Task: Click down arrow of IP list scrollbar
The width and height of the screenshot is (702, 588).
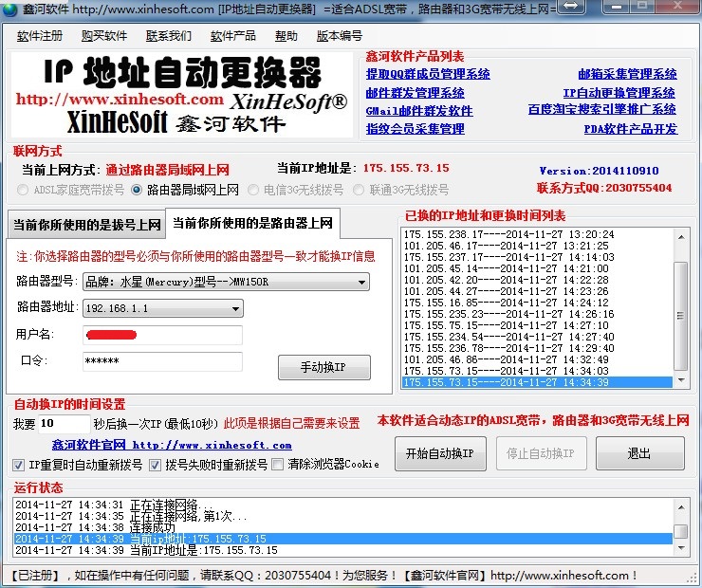Action: 681,380
